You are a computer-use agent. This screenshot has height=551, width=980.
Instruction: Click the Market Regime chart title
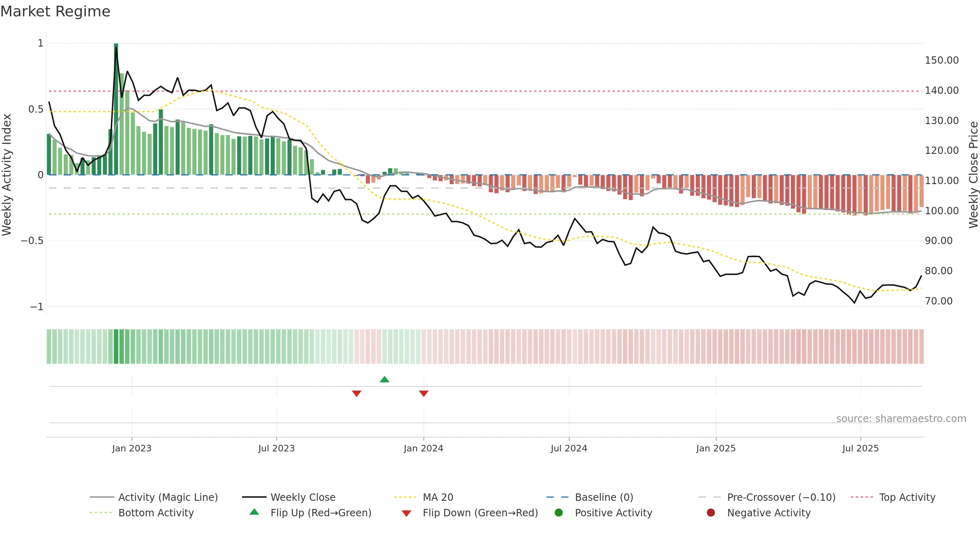(55, 11)
